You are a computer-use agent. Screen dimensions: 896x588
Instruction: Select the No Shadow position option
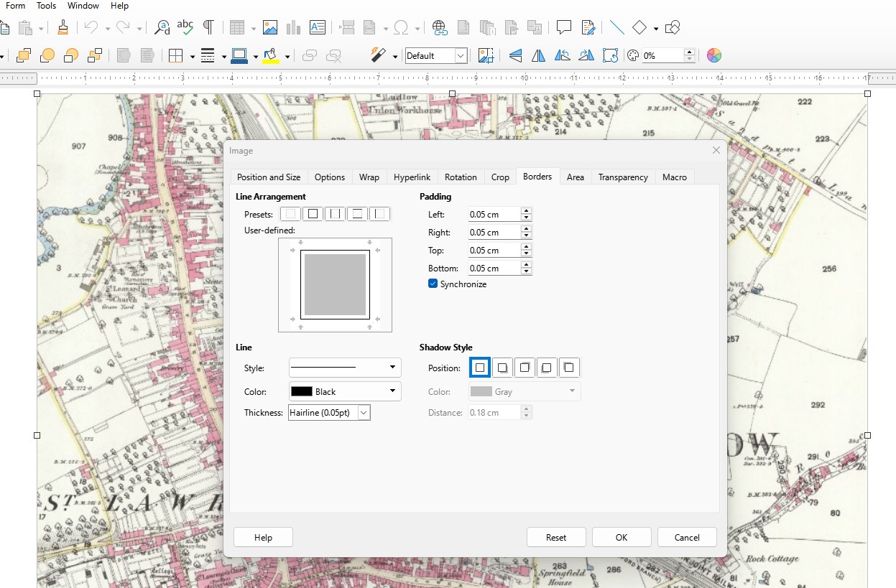(480, 368)
